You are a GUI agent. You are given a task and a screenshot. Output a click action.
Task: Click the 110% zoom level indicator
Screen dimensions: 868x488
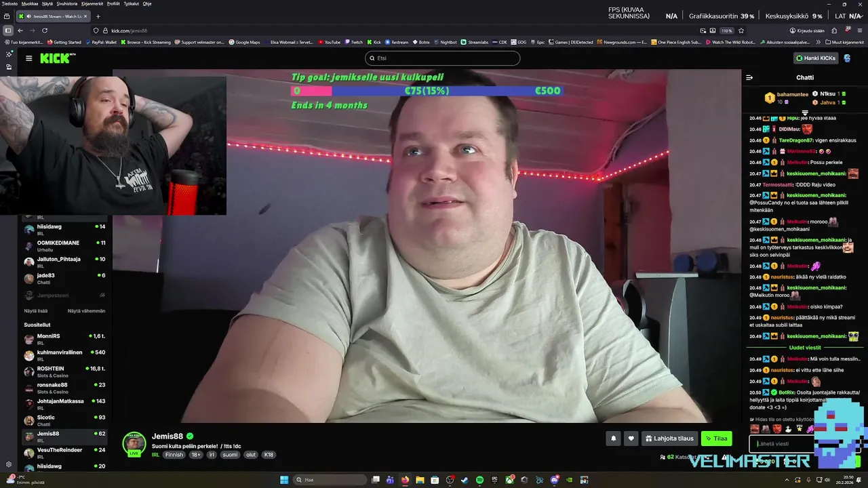tap(726, 30)
